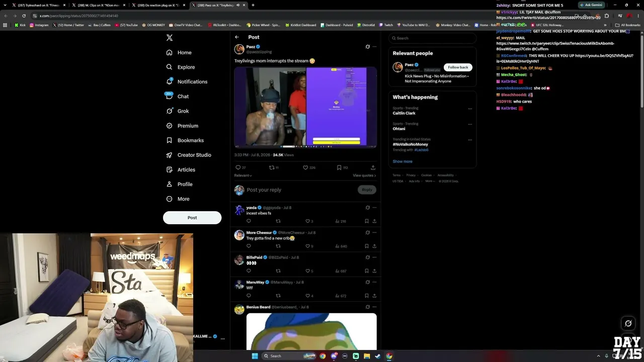644x362 pixels.
Task: Click the reply icon under ManuWay's comment
Action: coord(249,296)
